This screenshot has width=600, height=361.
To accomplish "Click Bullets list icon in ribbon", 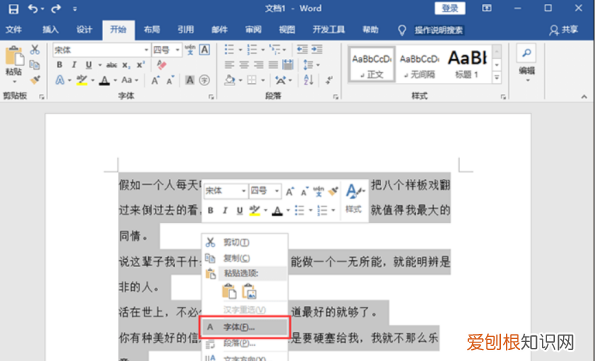I will click(229, 49).
